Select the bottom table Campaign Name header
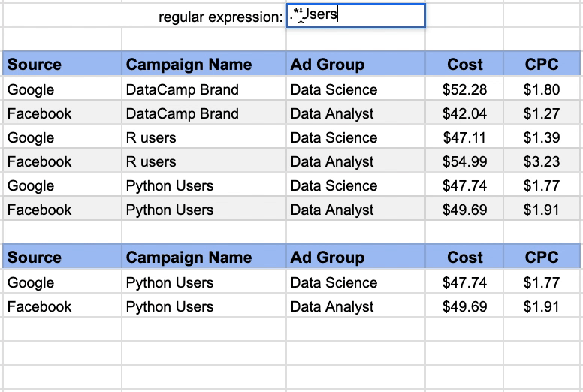This screenshot has height=392, width=583. click(204, 257)
